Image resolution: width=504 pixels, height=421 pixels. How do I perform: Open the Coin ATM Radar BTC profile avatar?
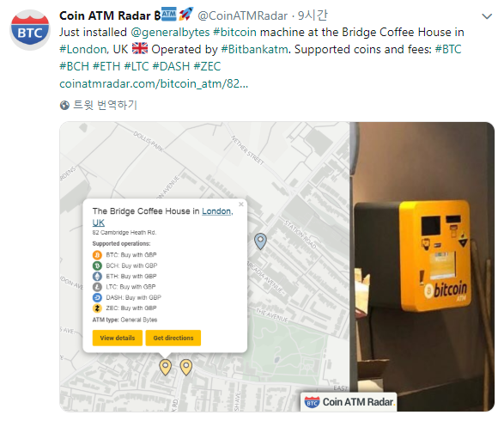tap(30, 30)
